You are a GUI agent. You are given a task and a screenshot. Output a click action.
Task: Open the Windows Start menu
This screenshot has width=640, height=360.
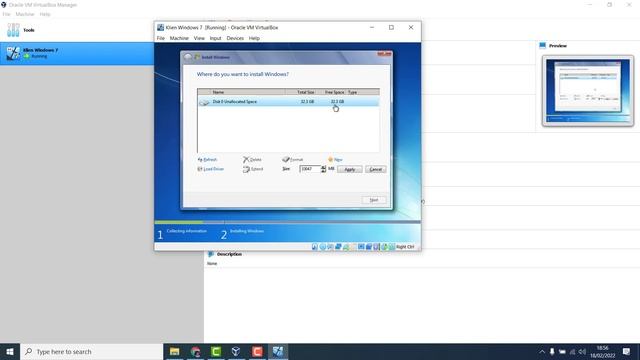(10, 351)
